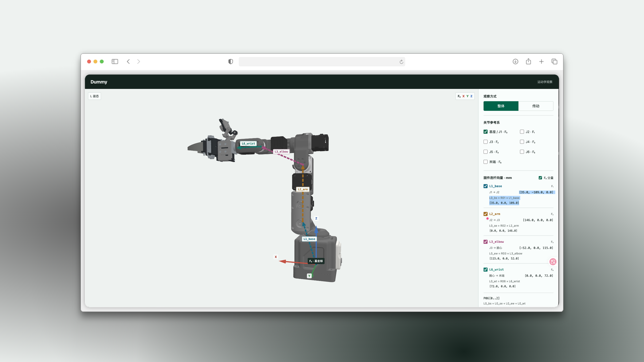The height and width of the screenshot is (362, 644).
Task: Click the red X axis label
Action: (x=276, y=257)
